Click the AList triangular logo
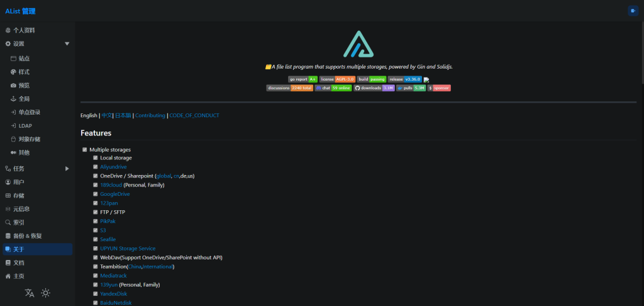Viewport: 644px width, 306px height. (358, 43)
